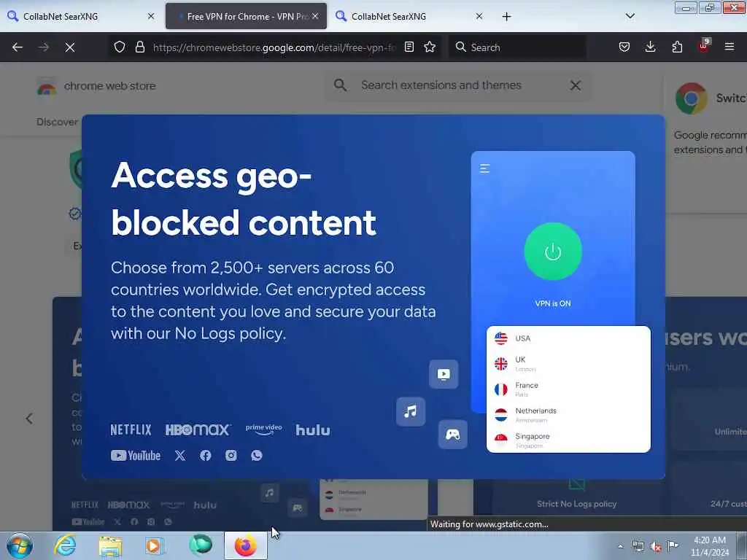Image resolution: width=747 pixels, height=560 pixels.
Task: Open the media player taskbar icon
Action: point(155,545)
